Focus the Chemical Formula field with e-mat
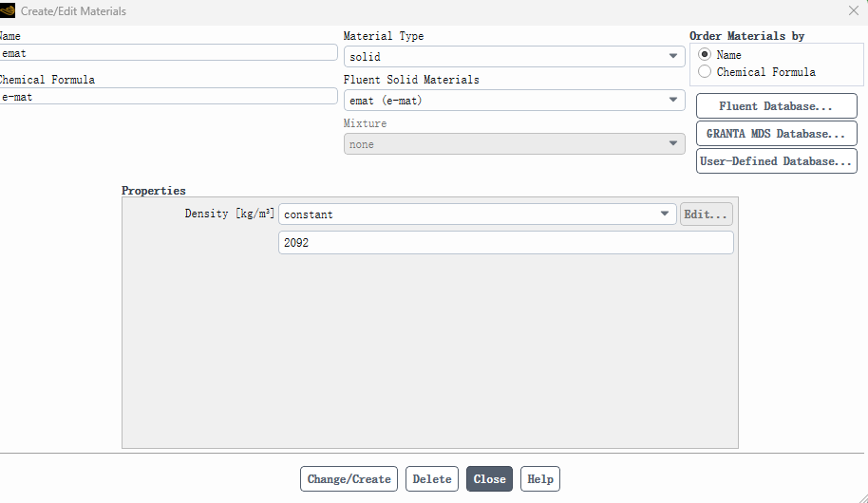 168,96
